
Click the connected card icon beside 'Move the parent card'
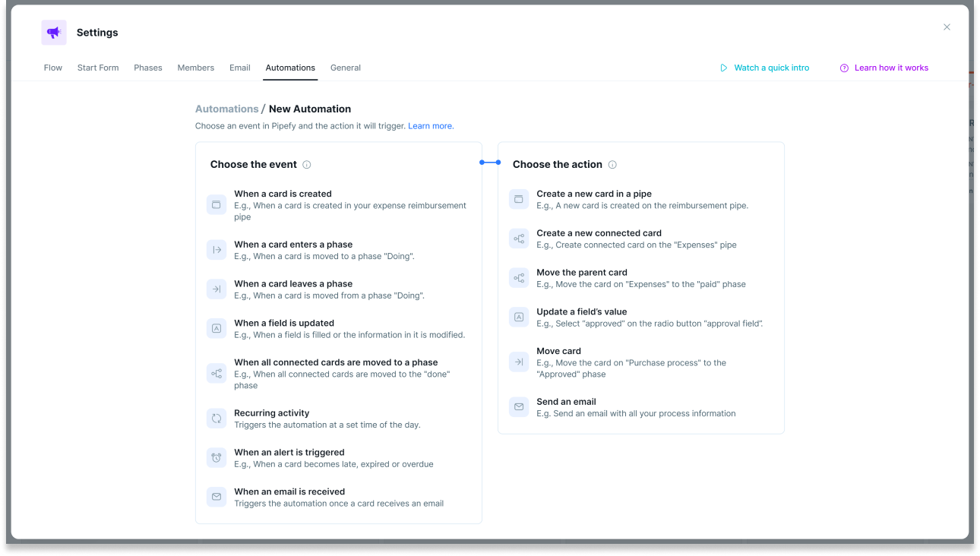519,278
